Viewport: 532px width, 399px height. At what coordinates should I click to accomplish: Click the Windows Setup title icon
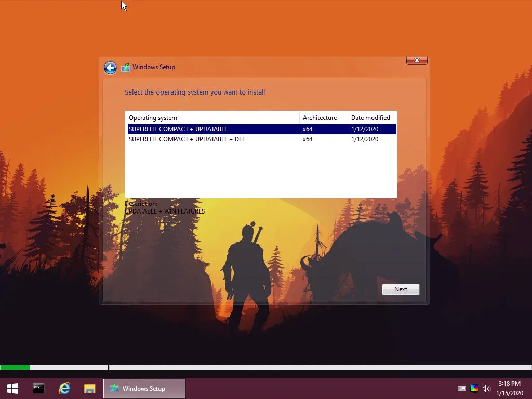[126, 67]
